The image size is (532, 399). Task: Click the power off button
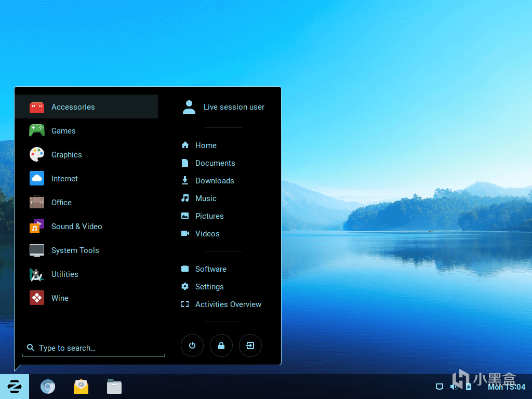pos(192,345)
